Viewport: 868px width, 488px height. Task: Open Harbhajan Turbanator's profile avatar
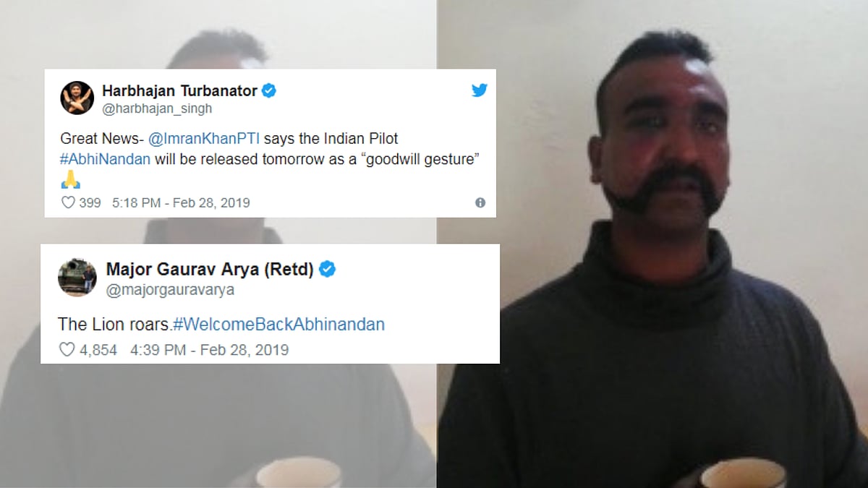click(77, 98)
